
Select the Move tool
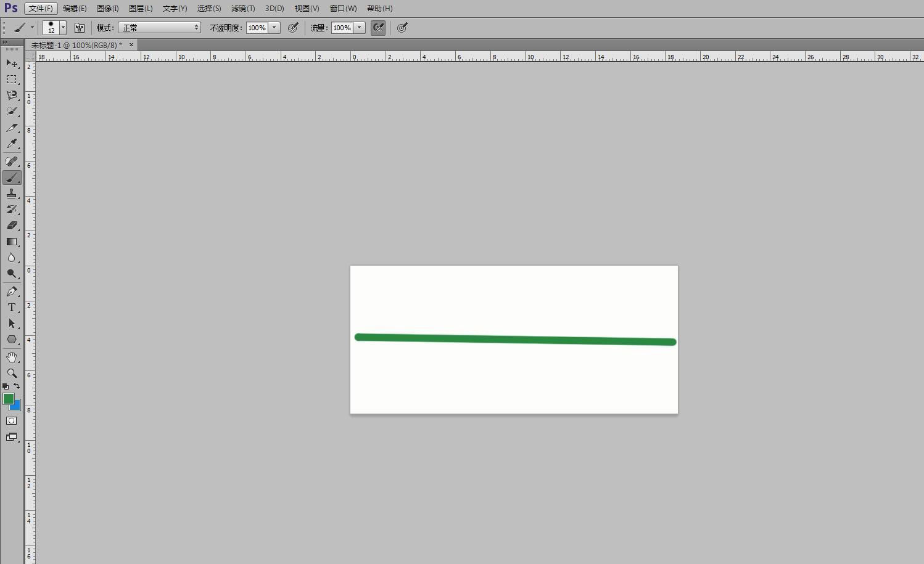[x=12, y=63]
